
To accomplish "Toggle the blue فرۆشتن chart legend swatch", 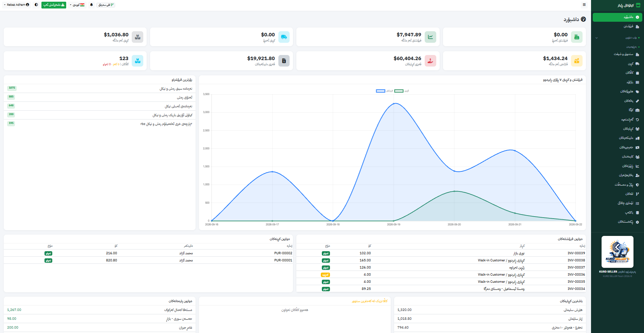I will (x=381, y=91).
